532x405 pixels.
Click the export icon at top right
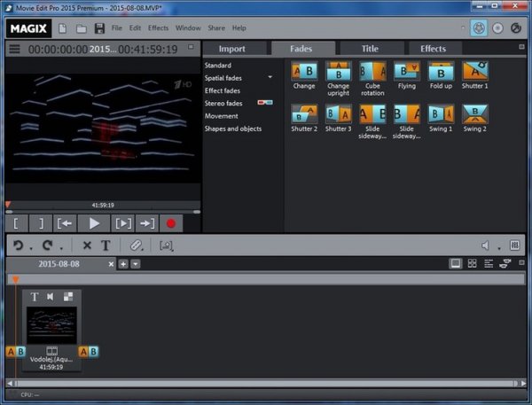pos(516,28)
